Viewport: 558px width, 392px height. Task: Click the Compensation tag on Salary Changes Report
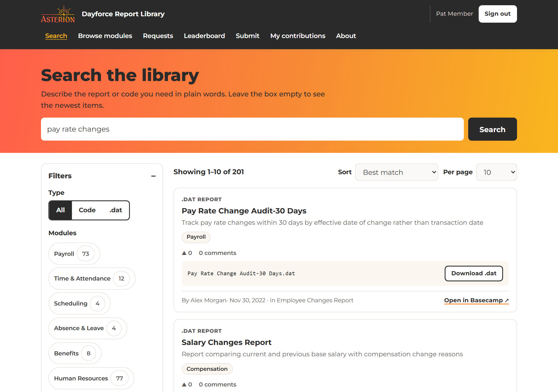(207, 369)
